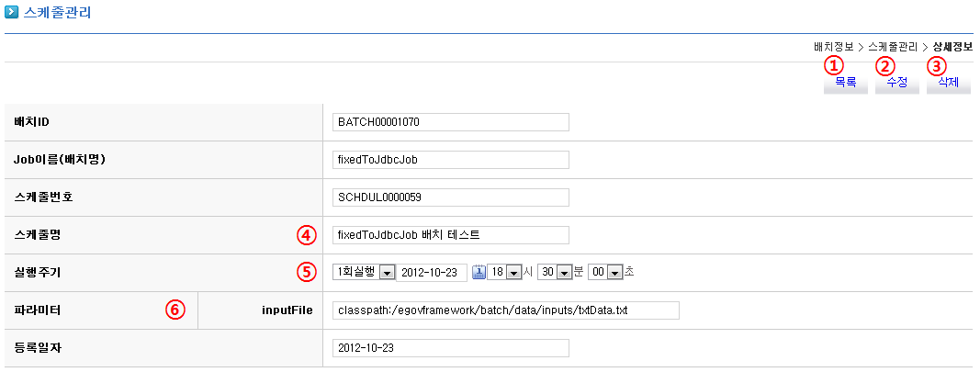Image resolution: width=980 pixels, height=372 pixels.
Task: Click the 배치ID field with BATCH00001070
Action: [x=450, y=122]
